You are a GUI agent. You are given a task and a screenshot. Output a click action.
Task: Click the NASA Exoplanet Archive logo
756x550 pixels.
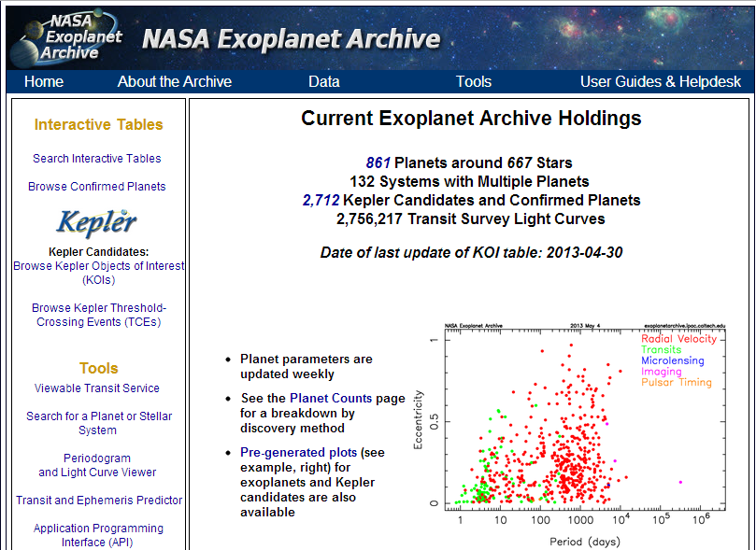65,37
